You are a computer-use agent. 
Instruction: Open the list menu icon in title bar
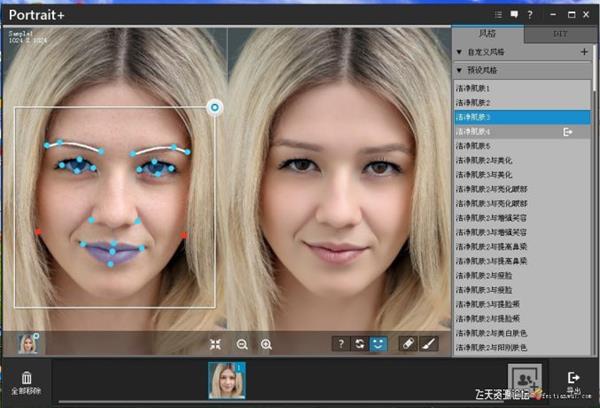[x=497, y=14]
